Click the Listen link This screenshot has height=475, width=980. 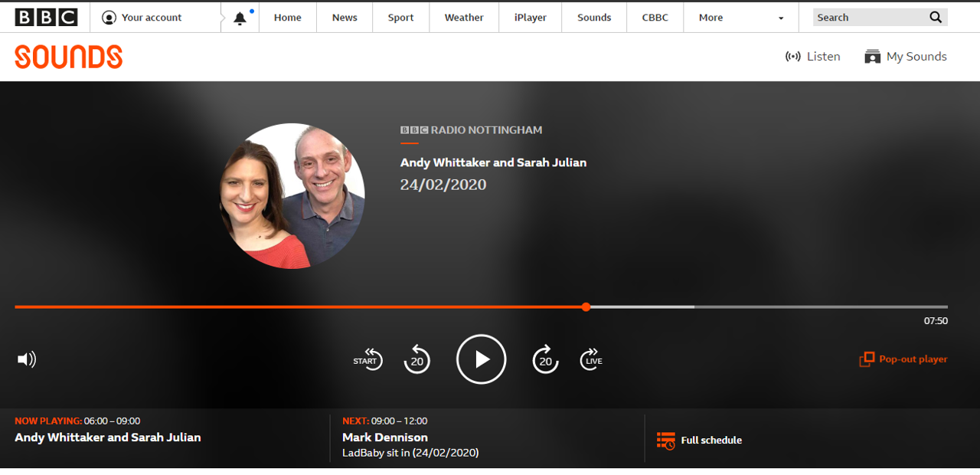point(813,57)
